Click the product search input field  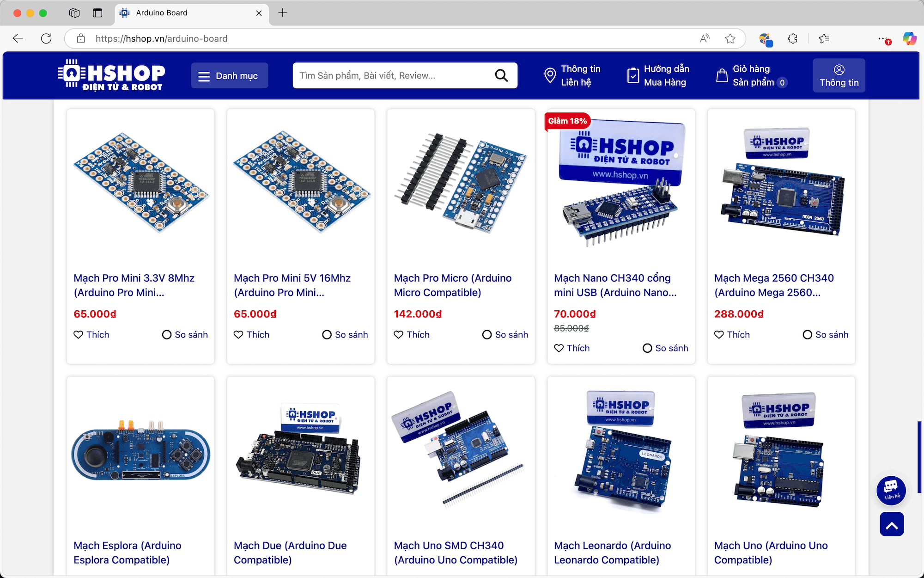coord(393,75)
